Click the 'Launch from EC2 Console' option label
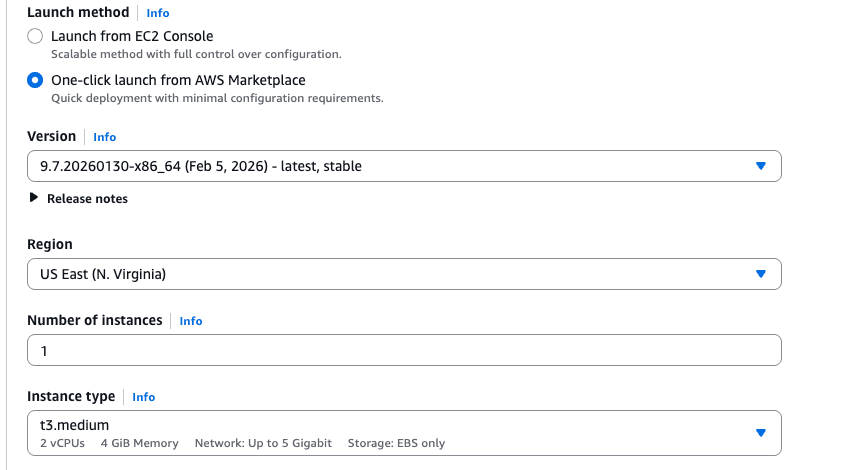 (132, 36)
